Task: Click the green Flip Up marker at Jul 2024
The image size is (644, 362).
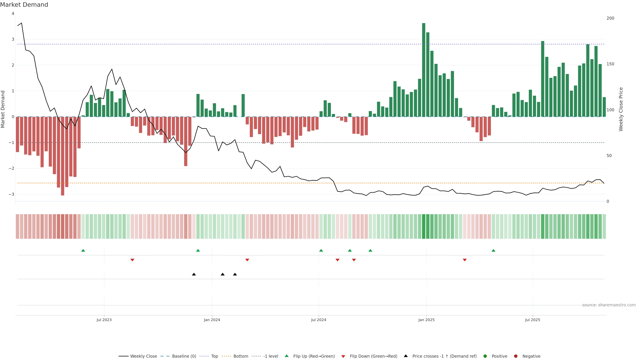Action: (321, 251)
